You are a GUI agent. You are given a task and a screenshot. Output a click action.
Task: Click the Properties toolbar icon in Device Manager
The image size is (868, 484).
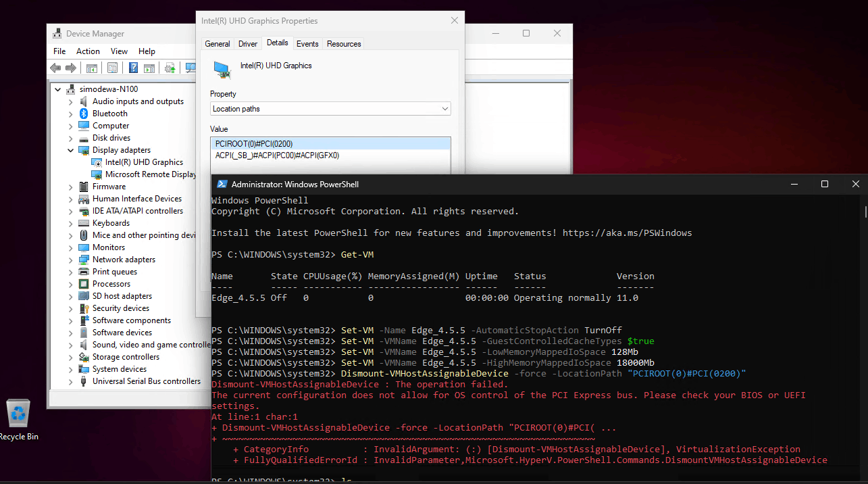[112, 68]
